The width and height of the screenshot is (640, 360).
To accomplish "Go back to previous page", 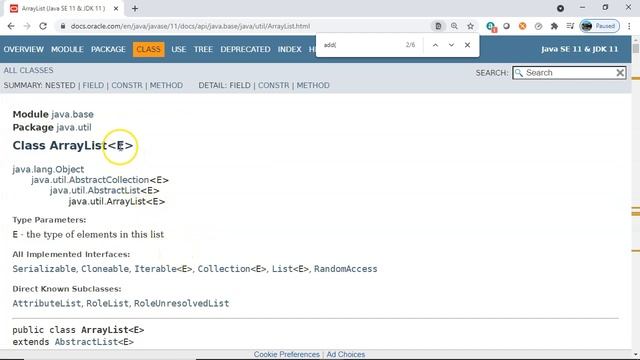I will tap(11, 26).
